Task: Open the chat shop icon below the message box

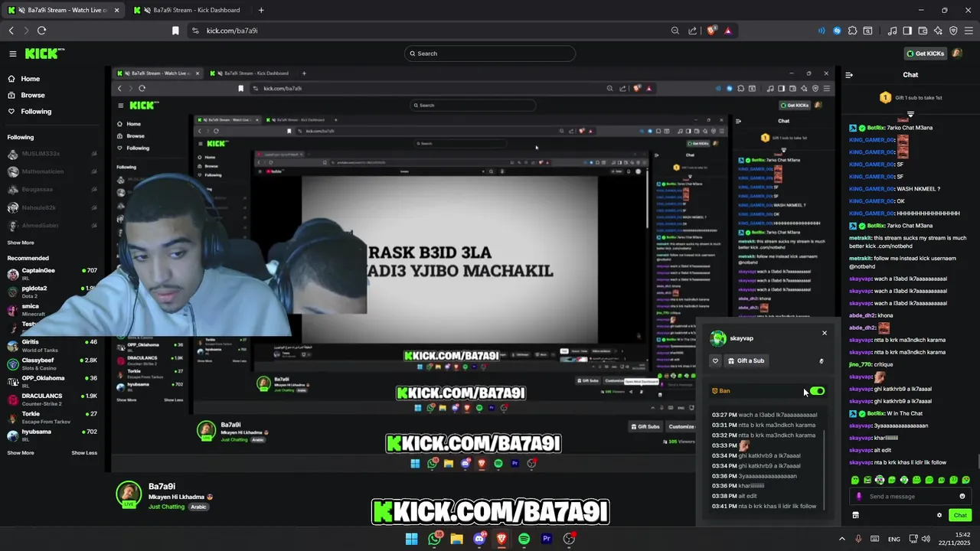Action: [x=855, y=515]
